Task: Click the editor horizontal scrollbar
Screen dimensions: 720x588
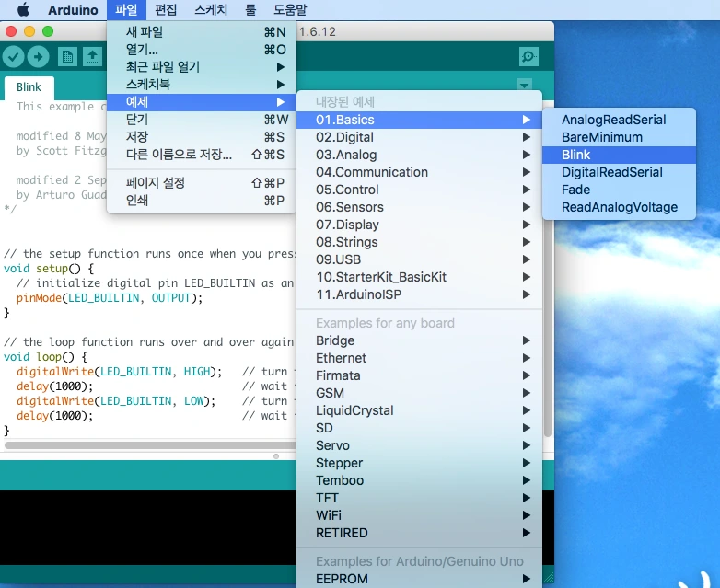Action: click(150, 444)
